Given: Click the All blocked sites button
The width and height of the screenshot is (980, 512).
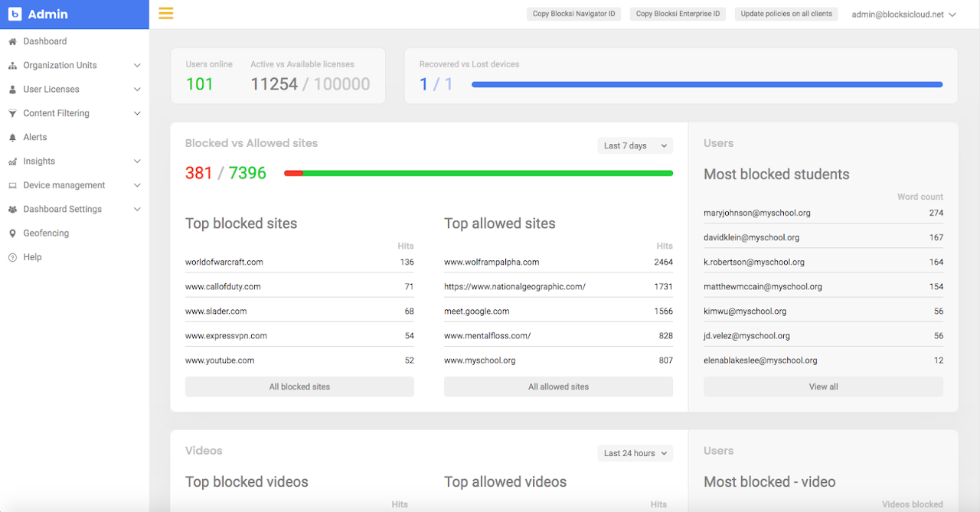Looking at the screenshot, I should click(299, 386).
